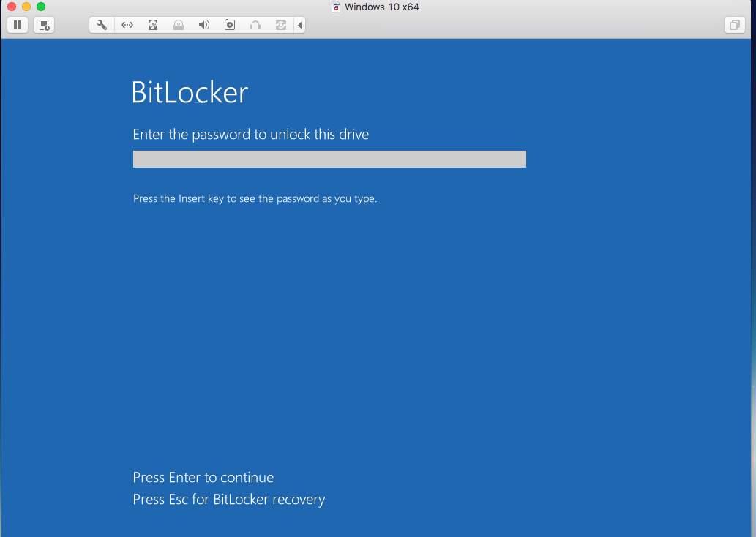Click the hard disk device icon
Screen dimensions: 756x537
(x=153, y=25)
